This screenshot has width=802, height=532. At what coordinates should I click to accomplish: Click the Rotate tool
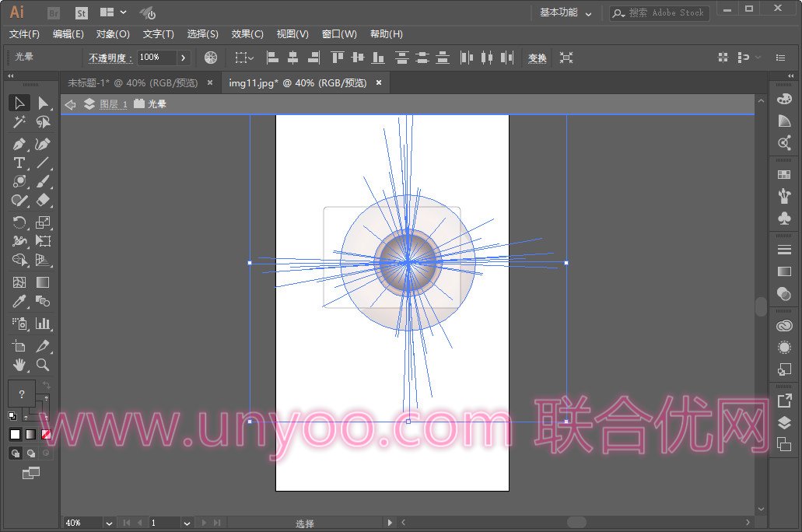tap(19, 222)
